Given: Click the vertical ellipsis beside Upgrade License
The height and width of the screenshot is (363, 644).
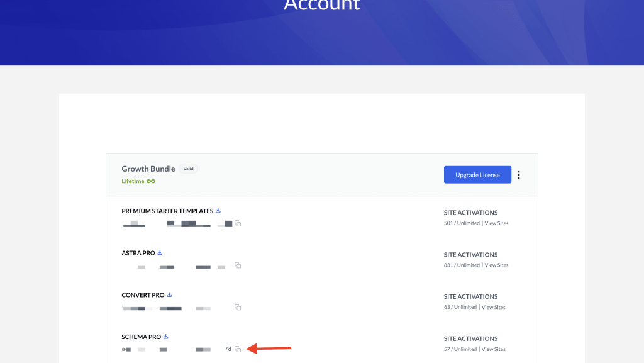Looking at the screenshot, I should 519,174.
